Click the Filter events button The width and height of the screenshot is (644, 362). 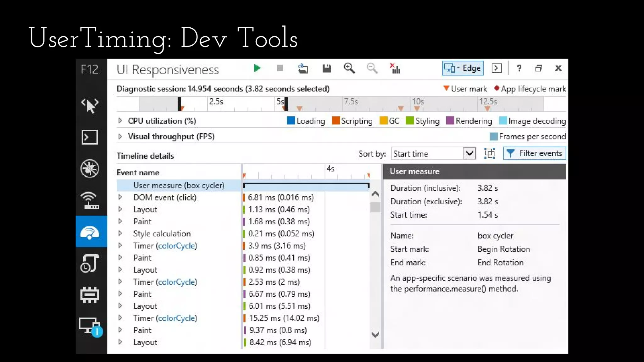click(535, 153)
